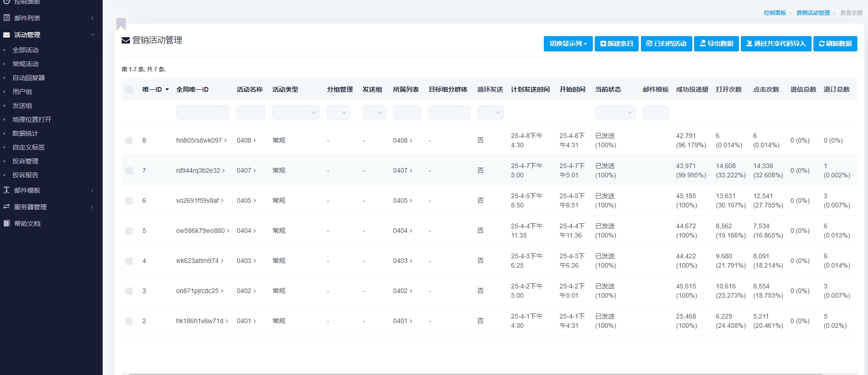The height and width of the screenshot is (375, 868).
Task: Open 全部活动 in the sidebar
Action: click(25, 50)
